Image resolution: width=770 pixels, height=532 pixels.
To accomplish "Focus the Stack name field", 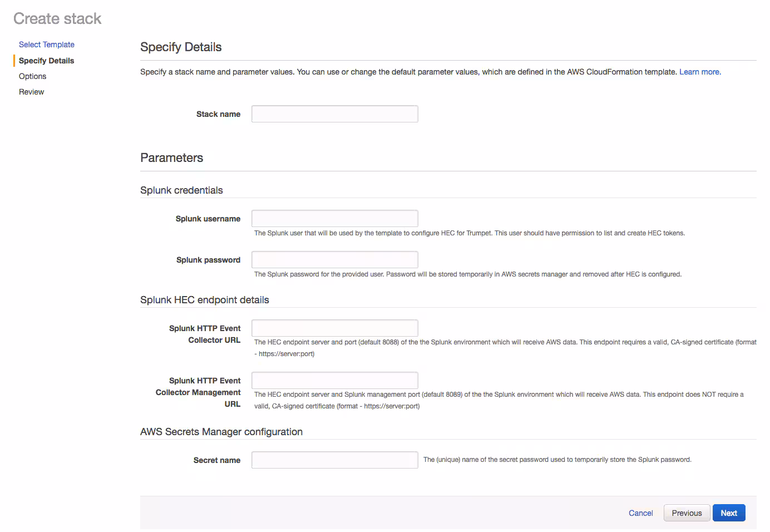I will pyautogui.click(x=334, y=114).
